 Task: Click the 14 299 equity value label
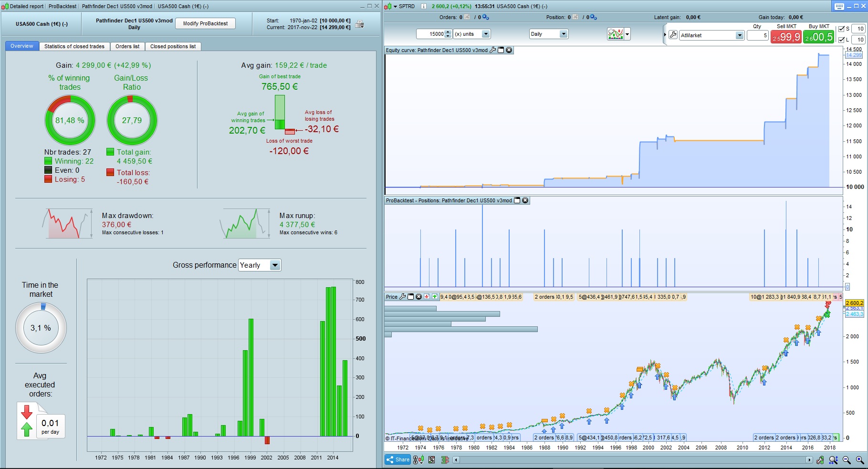click(x=854, y=55)
